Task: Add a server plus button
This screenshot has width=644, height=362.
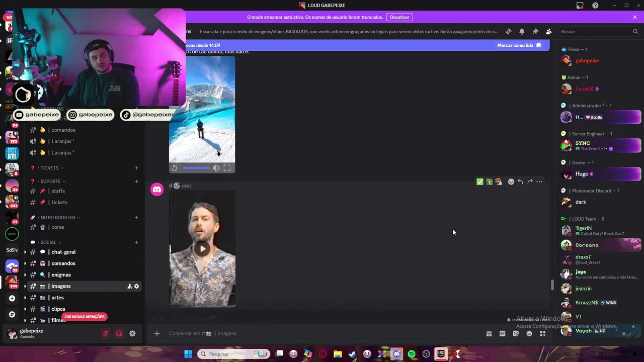Action: click(x=12, y=298)
